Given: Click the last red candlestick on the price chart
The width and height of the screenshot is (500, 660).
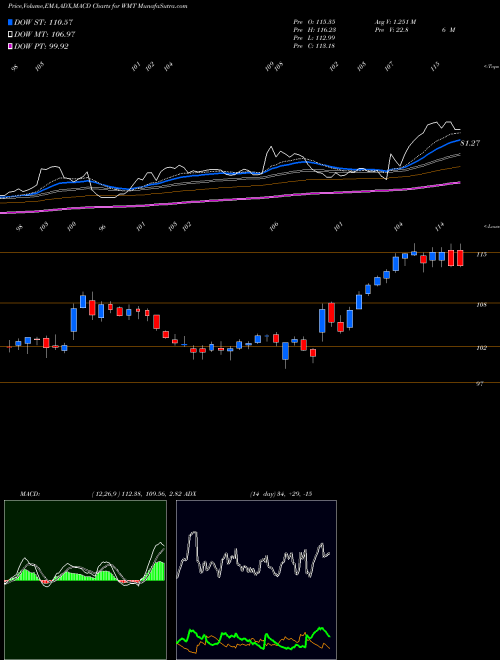Looking at the screenshot, I should click(460, 258).
